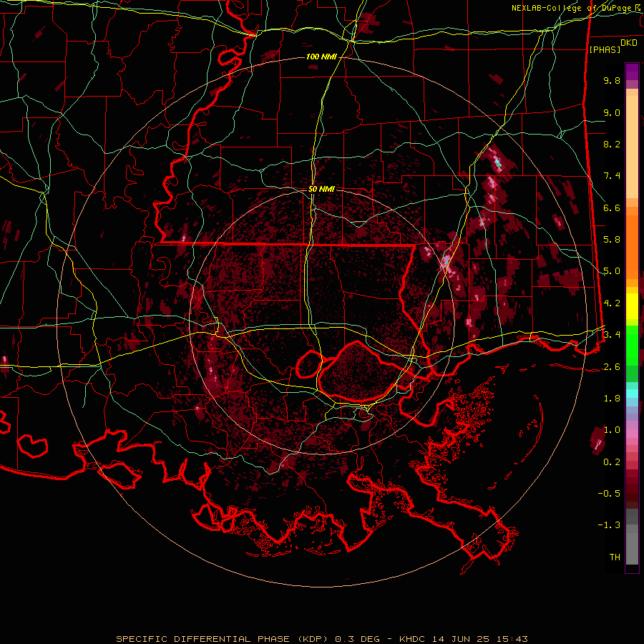Click the 3.4 scale value
The image size is (644, 644).
click(x=612, y=334)
